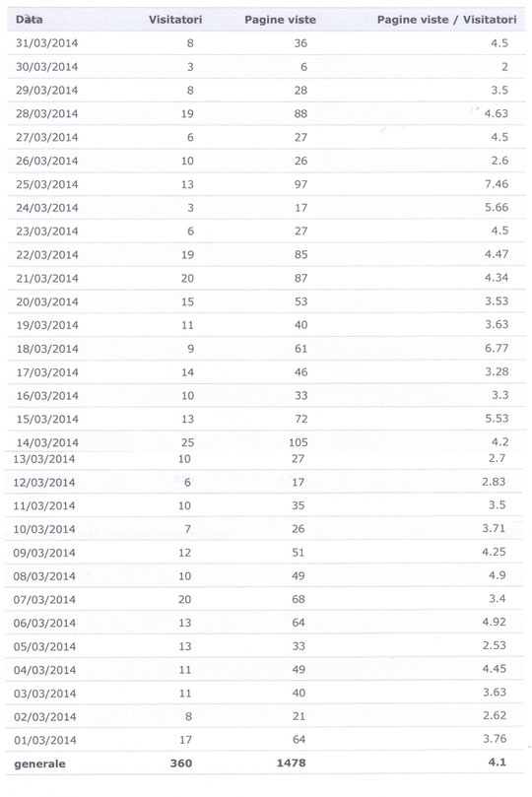Sort by the Visitatori column header
The image size is (532, 797).
175,20
